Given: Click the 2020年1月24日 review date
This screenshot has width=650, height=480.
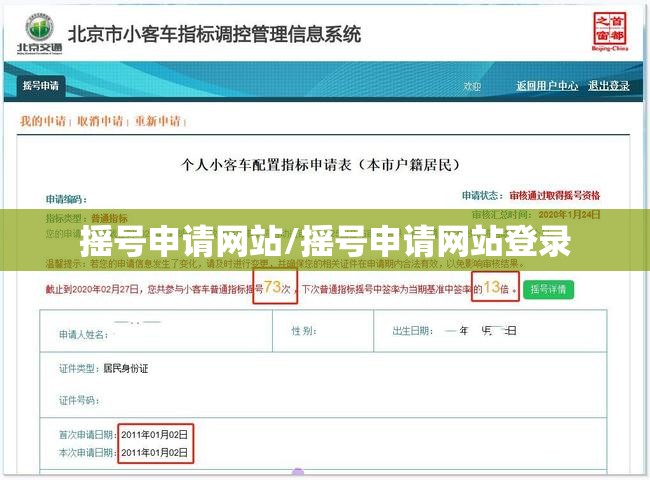Looking at the screenshot, I should tap(569, 215).
